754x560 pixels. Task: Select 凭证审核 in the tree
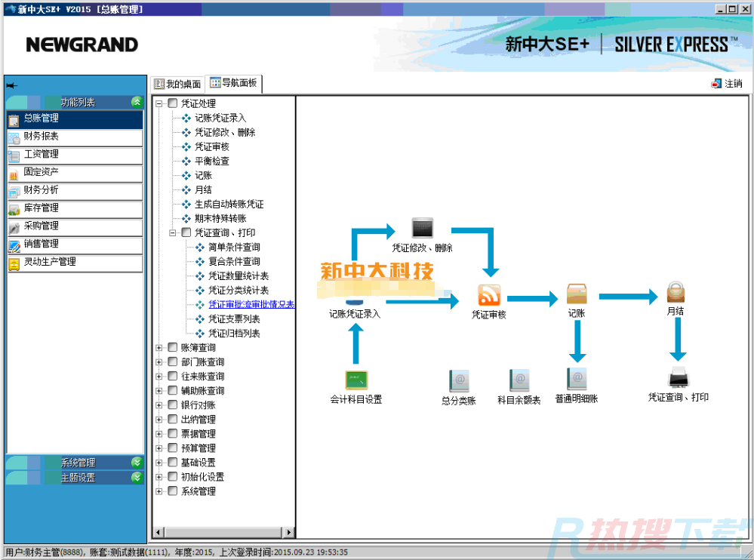(x=212, y=147)
